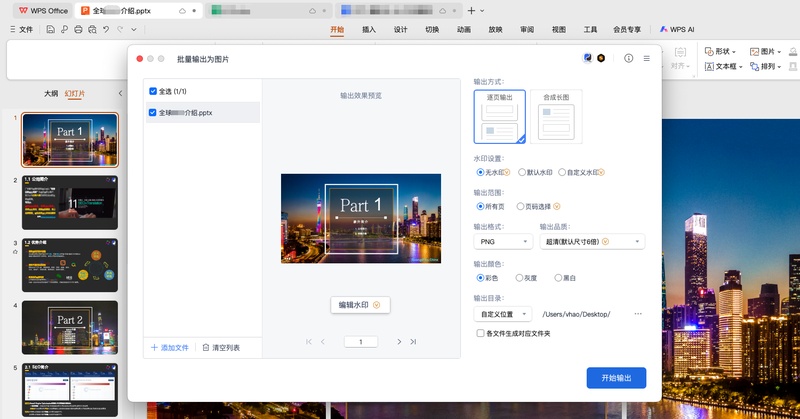Open print preview icon in the toolbar
800x419 pixels.
tap(92, 30)
